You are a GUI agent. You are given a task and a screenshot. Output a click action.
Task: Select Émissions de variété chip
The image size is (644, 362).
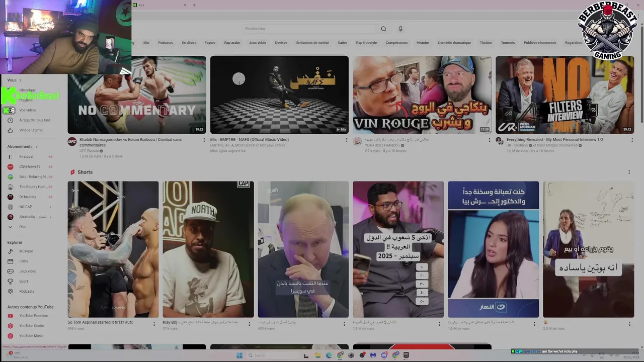312,43
